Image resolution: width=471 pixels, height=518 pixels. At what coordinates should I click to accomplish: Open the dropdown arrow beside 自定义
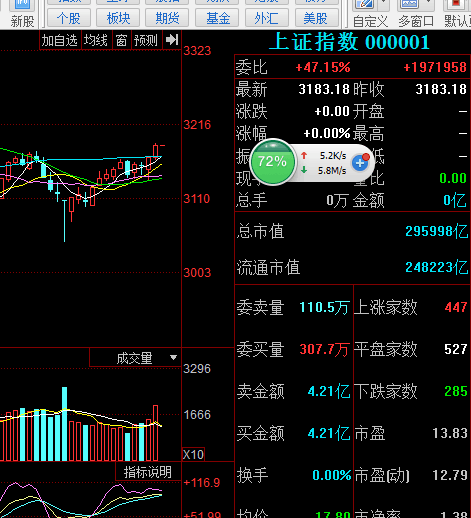pyautogui.click(x=384, y=4)
